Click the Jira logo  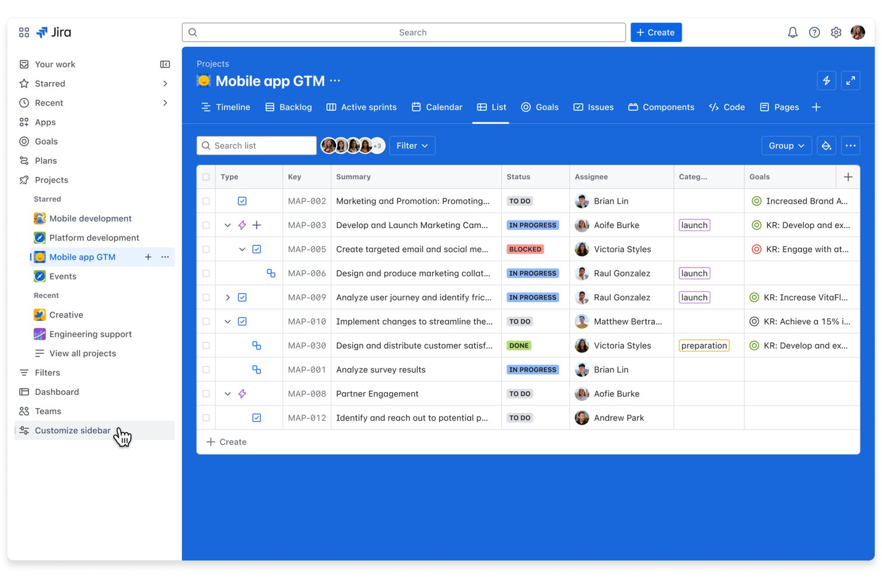point(54,32)
